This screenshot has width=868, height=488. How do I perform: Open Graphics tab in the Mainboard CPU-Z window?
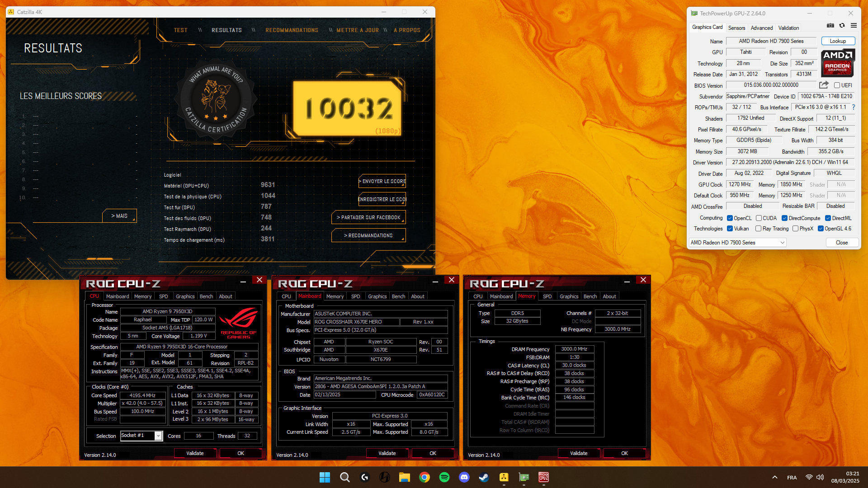tap(377, 296)
